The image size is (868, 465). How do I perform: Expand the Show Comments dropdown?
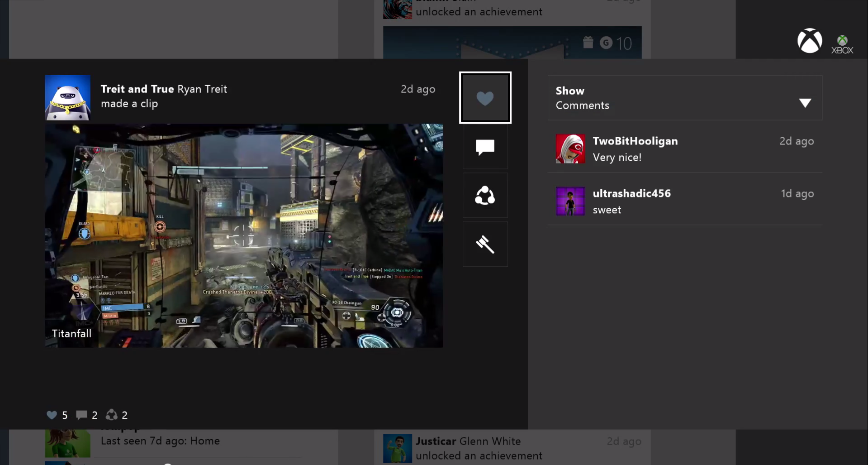(x=685, y=98)
